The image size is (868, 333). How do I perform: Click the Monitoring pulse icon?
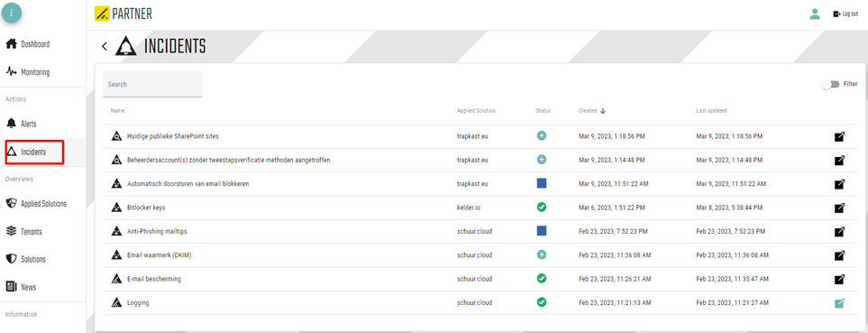coord(11,71)
